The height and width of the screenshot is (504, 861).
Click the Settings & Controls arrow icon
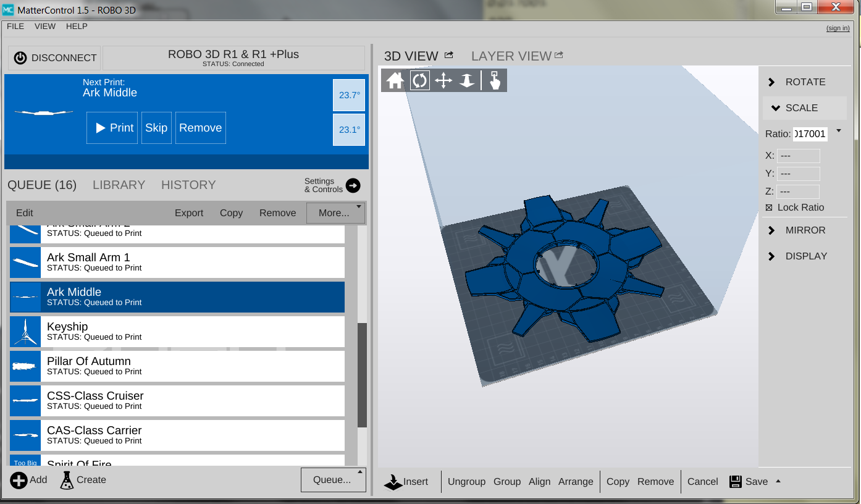coord(353,185)
